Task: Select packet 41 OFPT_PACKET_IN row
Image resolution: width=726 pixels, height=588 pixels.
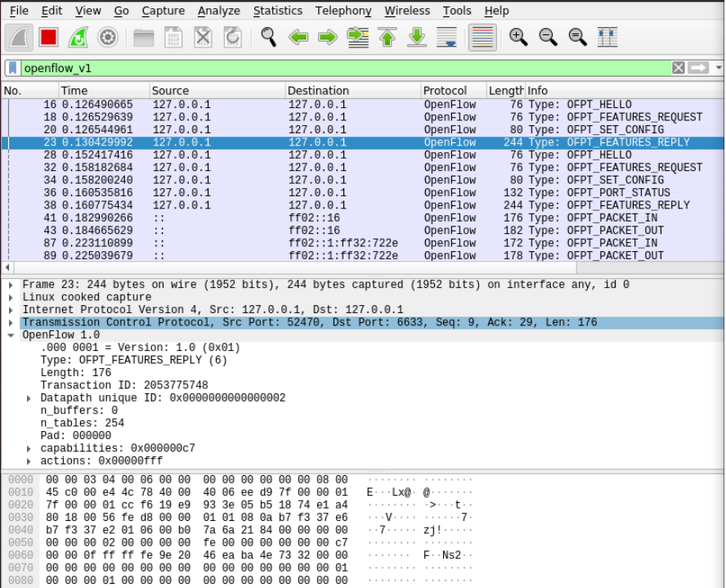Action: click(x=363, y=218)
